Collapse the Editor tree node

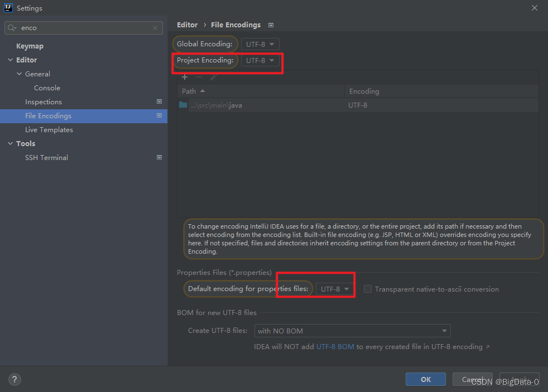pyautogui.click(x=10, y=60)
